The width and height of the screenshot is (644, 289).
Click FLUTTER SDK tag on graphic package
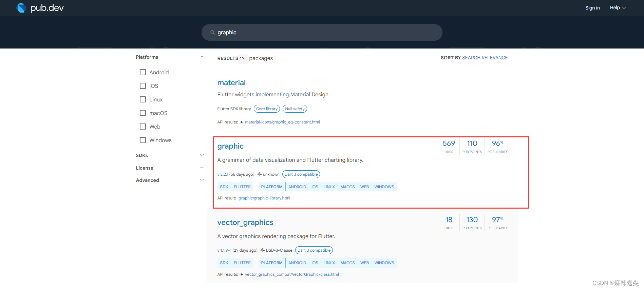242,187
